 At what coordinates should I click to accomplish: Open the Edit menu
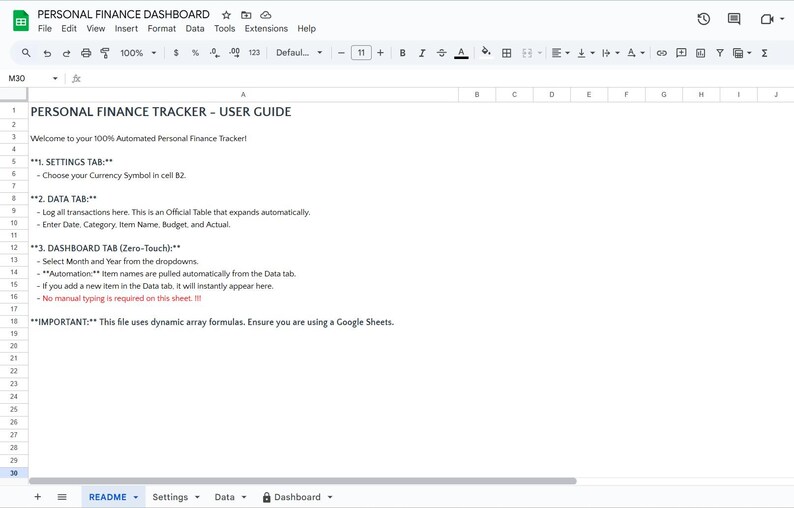(69, 28)
